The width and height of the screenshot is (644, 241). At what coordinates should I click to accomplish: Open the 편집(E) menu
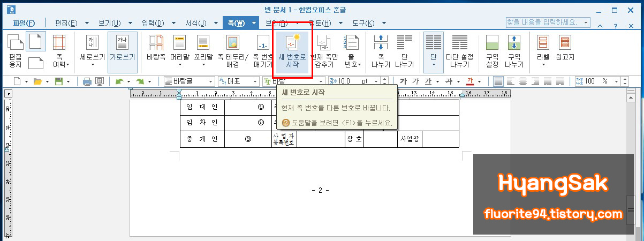[x=67, y=23]
